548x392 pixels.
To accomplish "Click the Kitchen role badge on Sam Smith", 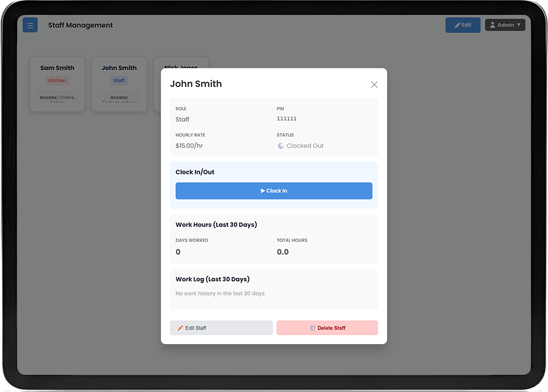I will pos(57,80).
